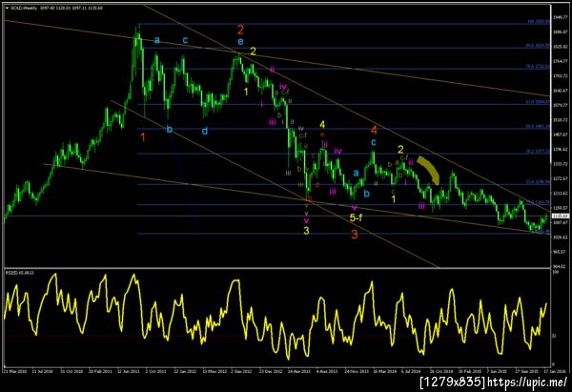The image size is (572, 392).
Task: Select the yellow wave label 5-f
Action: 356,217
